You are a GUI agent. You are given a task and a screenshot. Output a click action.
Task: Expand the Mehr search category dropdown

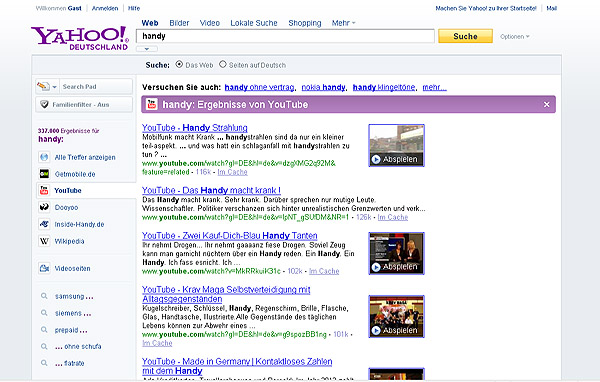(x=343, y=23)
